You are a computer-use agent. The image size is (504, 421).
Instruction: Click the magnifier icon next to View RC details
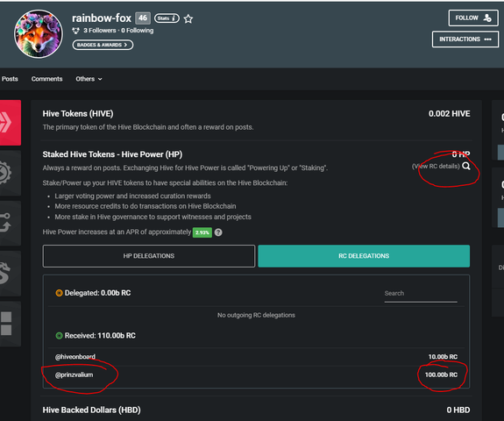(x=466, y=166)
